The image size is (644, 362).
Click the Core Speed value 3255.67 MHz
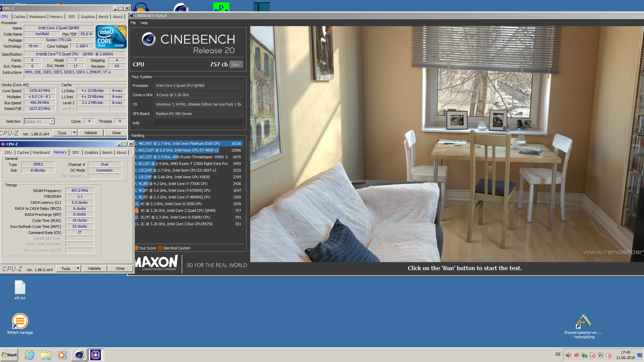coord(40,91)
